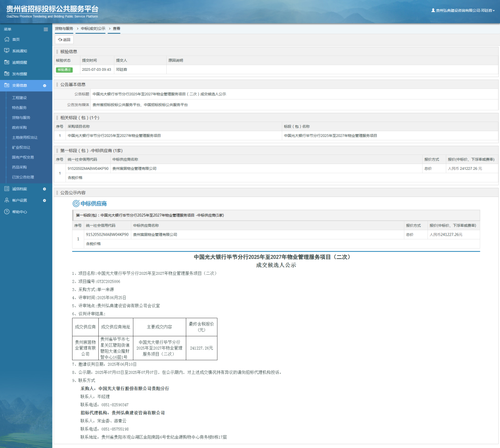Click 总价 in upper supplier table
Image resolution: width=500 pixels, height=448 pixels.
[x=428, y=169]
